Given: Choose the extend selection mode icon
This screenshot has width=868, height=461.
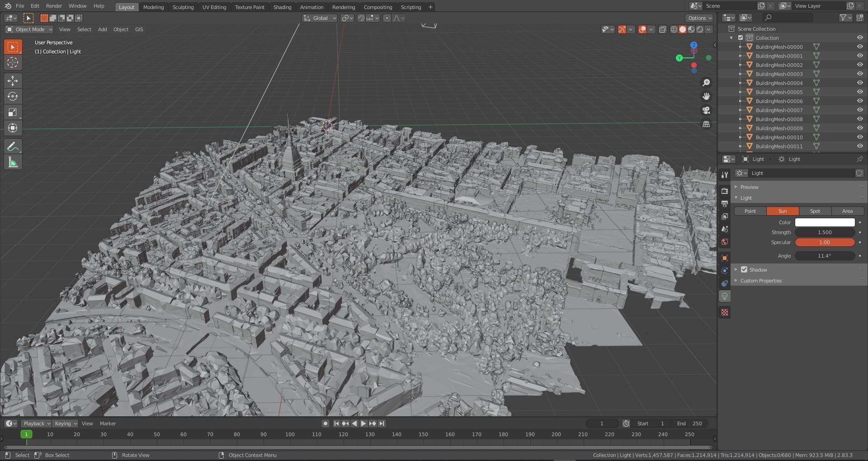Looking at the screenshot, I should (x=53, y=18).
